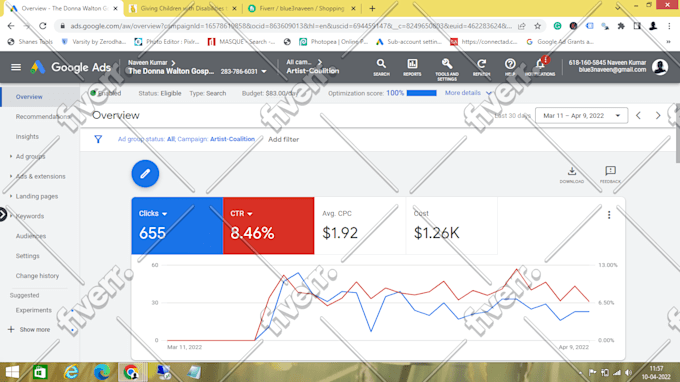The height and width of the screenshot is (382, 680).
Task: Open the date range dropdown
Action: [581, 116]
